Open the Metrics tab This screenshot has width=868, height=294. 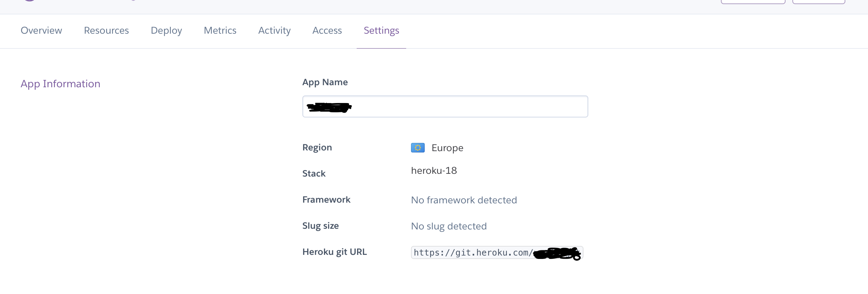220,31
